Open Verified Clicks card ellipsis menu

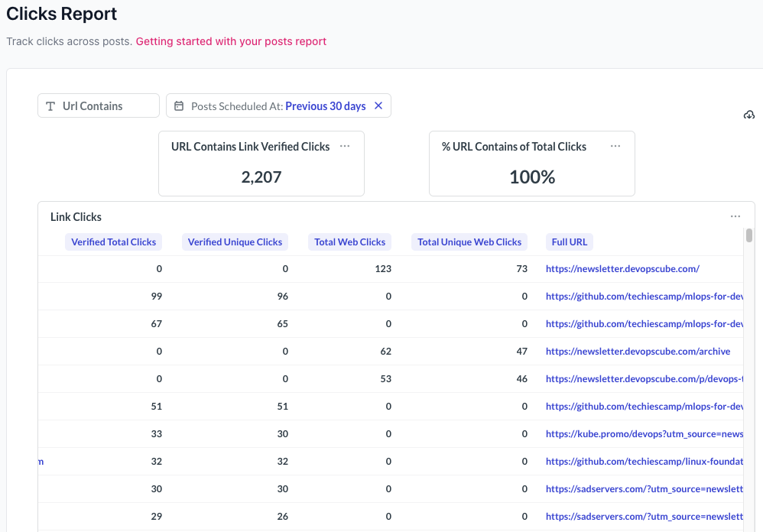point(345,146)
